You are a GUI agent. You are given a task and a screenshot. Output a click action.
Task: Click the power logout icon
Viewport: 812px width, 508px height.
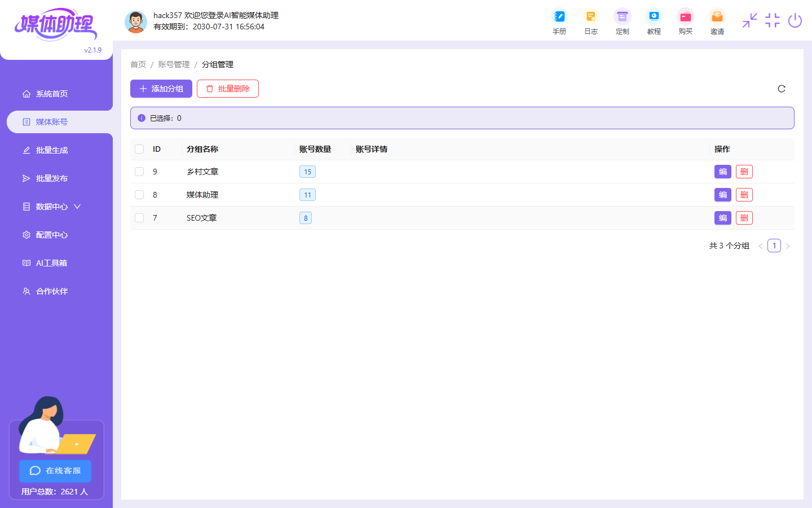point(795,21)
